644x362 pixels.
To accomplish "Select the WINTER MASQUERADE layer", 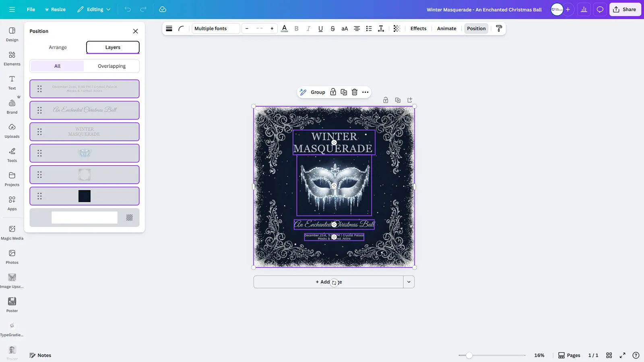I will click(85, 132).
